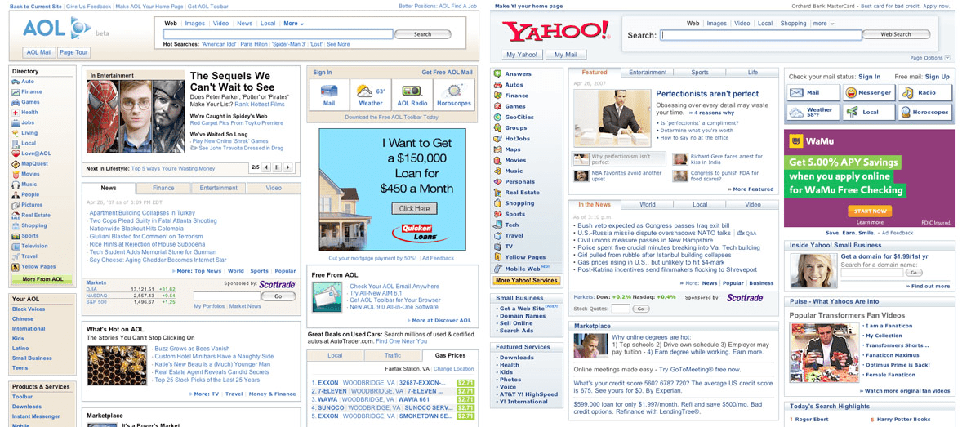Click the Autos car icon in Yahoo sidebar
The width and height of the screenshot is (980, 427).
(497, 85)
